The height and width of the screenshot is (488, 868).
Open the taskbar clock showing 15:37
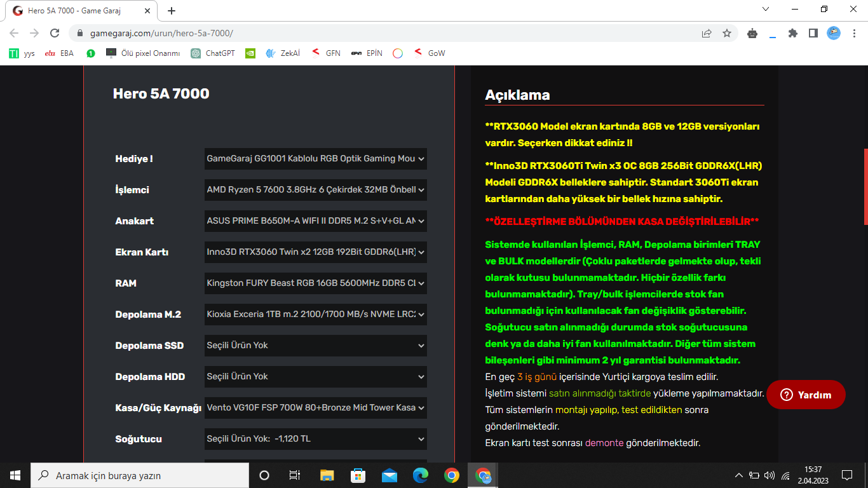coord(813,475)
